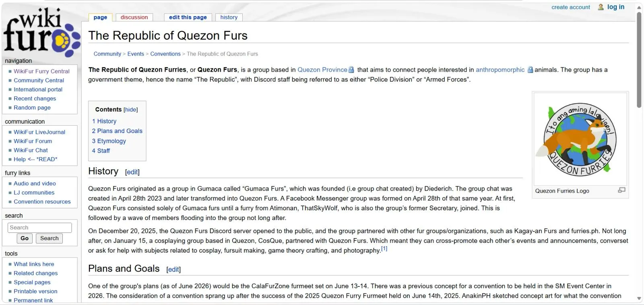The width and height of the screenshot is (644, 305).
Task: Open LJ communities link
Action: [x=34, y=193]
